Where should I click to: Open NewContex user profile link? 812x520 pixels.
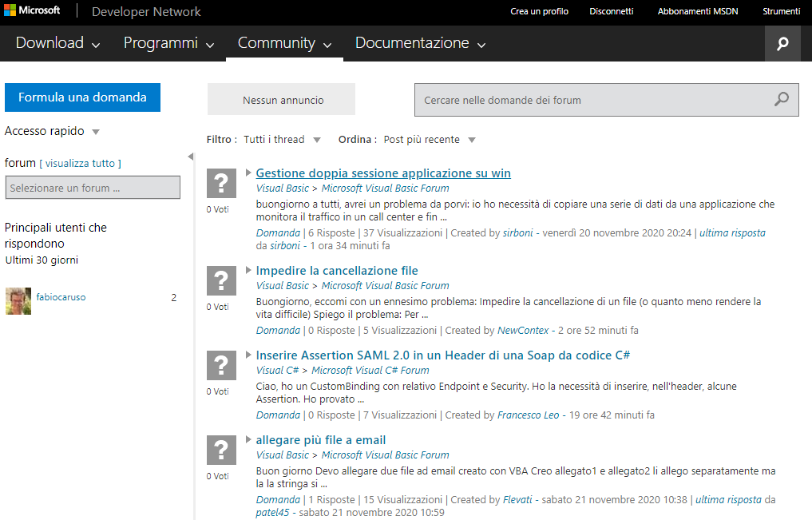(523, 331)
